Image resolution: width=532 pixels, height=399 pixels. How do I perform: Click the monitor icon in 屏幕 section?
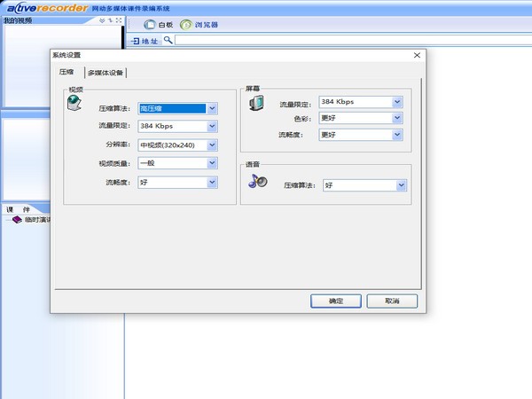pos(255,104)
